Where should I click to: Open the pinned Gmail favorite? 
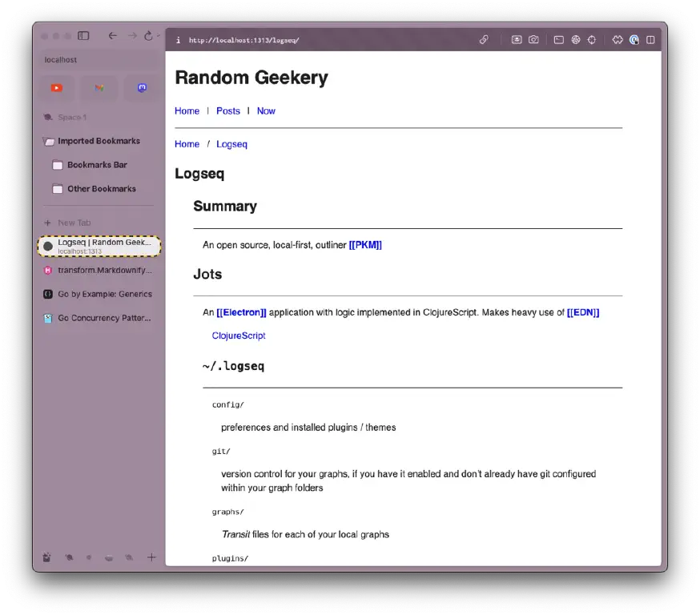click(99, 88)
